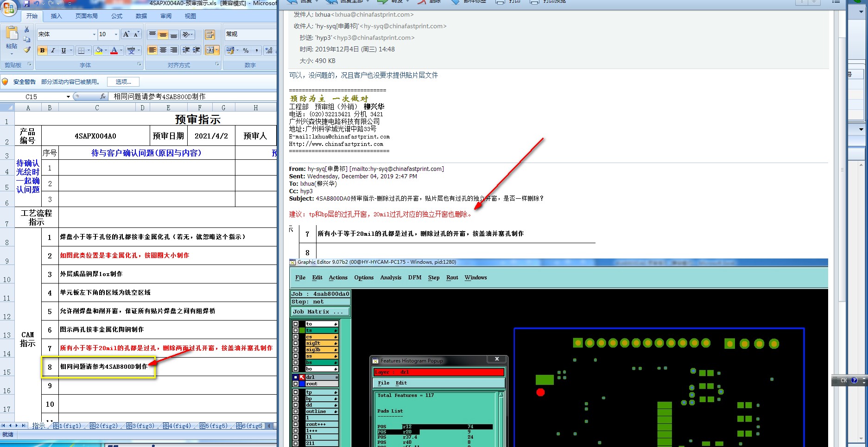Open merge options dropdown arrow
Screen dimensions: 868x447
pos(217,50)
